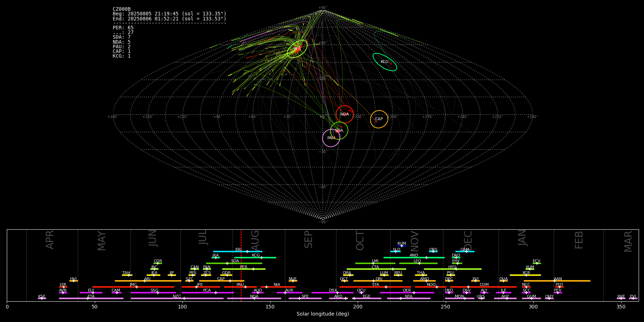644x322 pixels.
Task: Click the red COM shower bar
Action: tap(483, 287)
